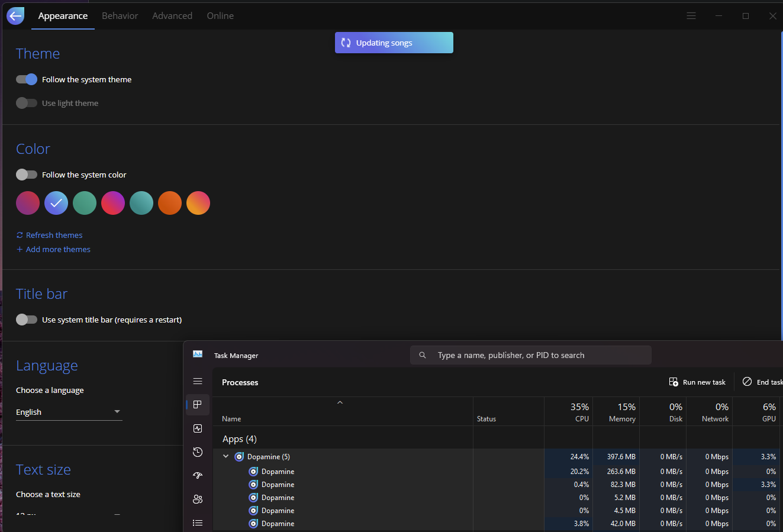Open Startup apps in Task Manager sidebar
This screenshot has height=532, width=783.
198,475
